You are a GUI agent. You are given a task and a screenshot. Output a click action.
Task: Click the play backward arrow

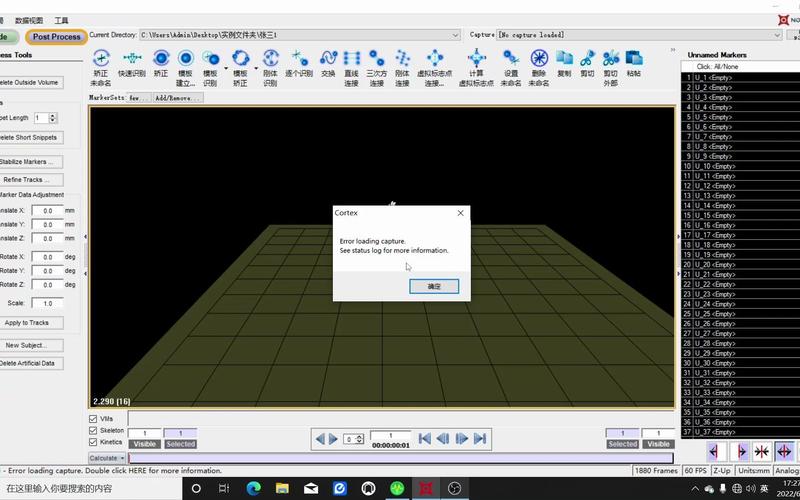tap(320, 439)
